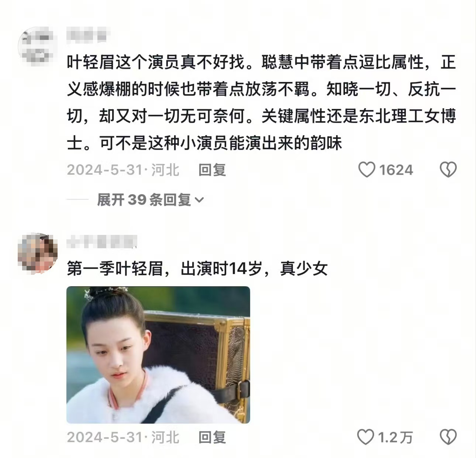This screenshot has width=476, height=458.
Task: Tap the first comment text about 叶轻眉这个演员
Action: pos(261,103)
